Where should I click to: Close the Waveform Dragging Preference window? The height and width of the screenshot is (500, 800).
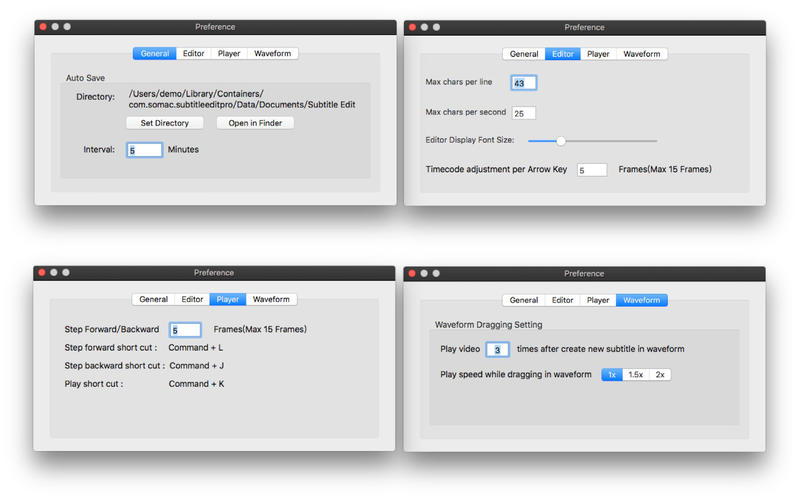(x=412, y=273)
